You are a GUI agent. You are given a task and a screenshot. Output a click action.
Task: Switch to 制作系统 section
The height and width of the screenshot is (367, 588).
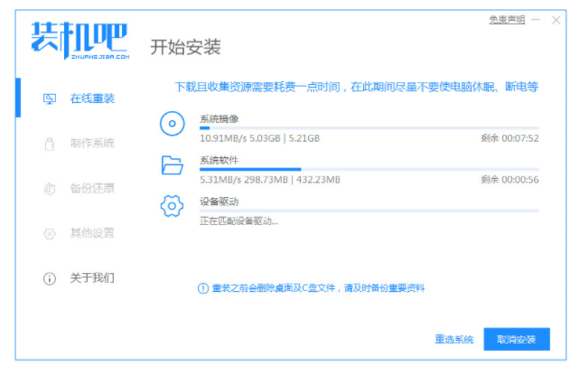(92, 144)
